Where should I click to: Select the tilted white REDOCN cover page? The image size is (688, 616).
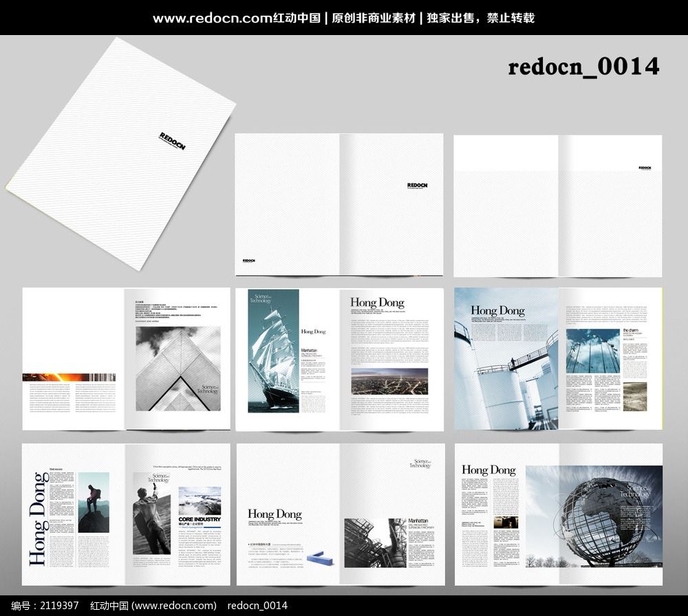tap(120, 154)
